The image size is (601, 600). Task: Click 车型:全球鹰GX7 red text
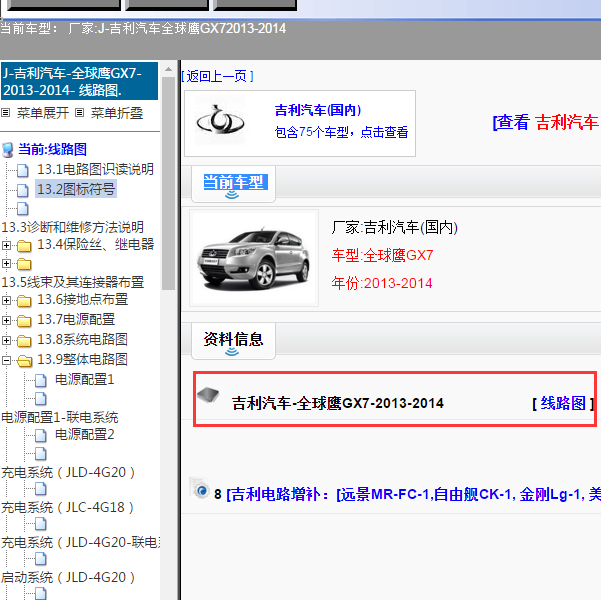[383, 255]
